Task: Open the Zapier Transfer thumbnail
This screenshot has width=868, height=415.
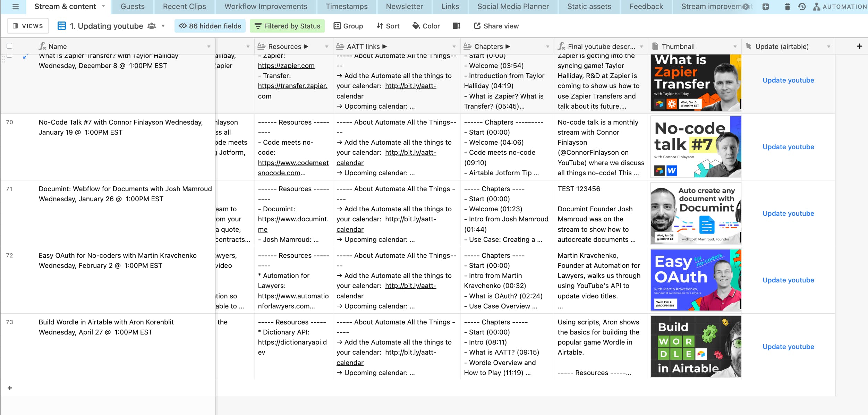Action: coord(696,83)
